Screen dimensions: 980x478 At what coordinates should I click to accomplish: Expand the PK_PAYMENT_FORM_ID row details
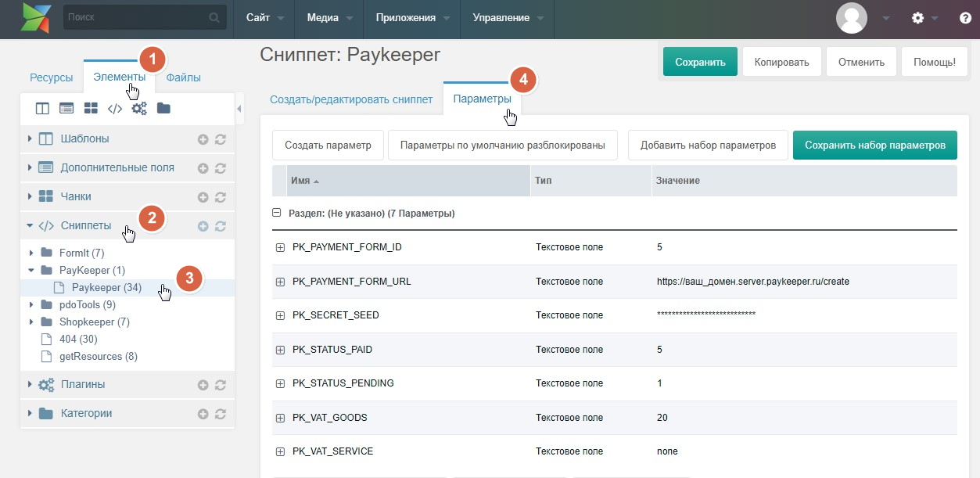click(x=280, y=247)
